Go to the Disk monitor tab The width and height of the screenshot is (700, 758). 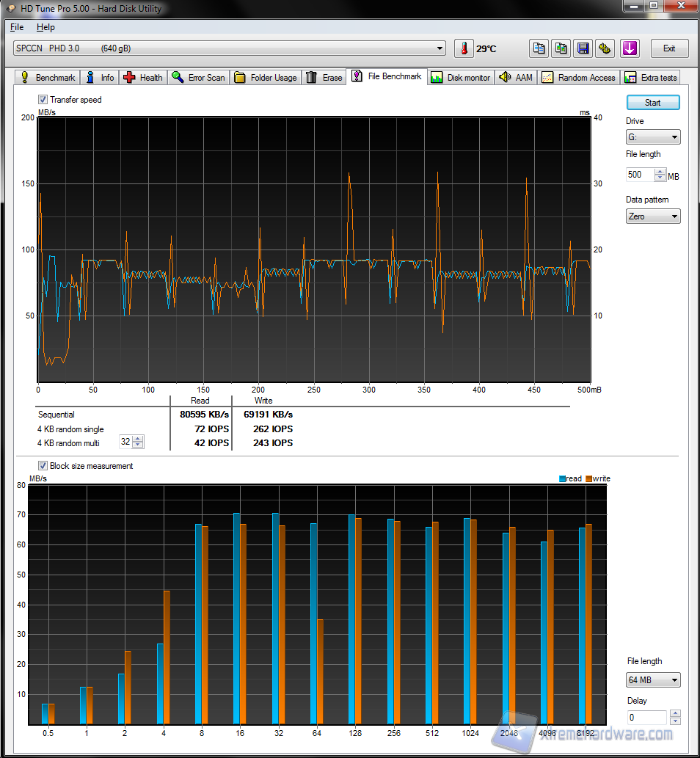coord(461,77)
